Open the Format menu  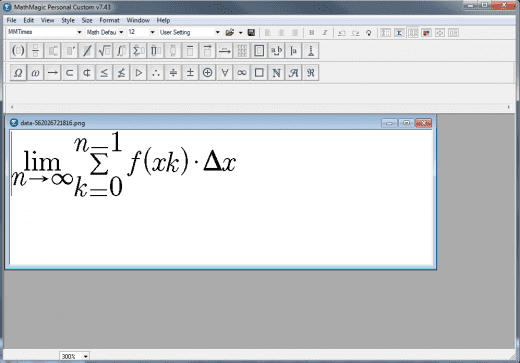(109, 20)
